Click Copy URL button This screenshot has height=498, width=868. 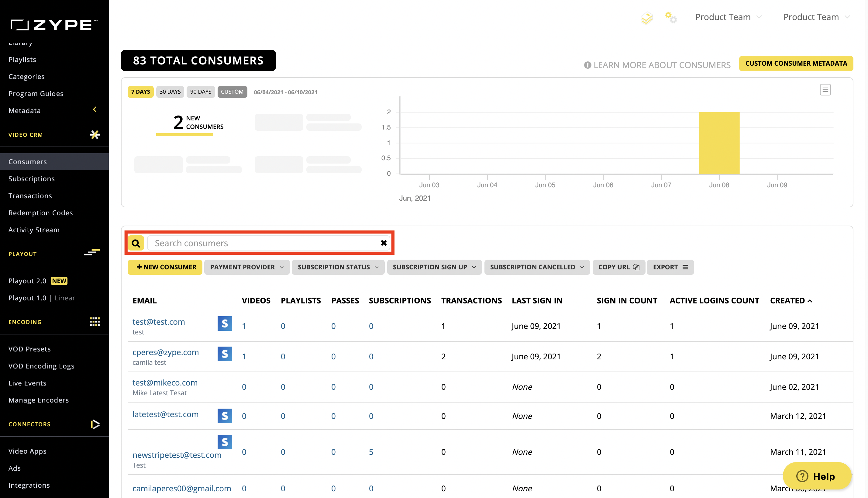(618, 267)
